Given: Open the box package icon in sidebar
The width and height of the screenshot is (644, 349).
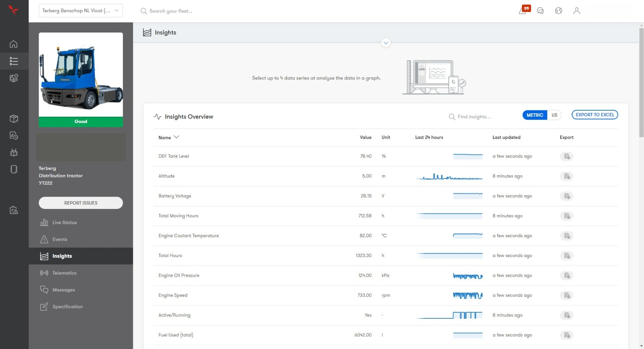Looking at the screenshot, I should point(14,119).
